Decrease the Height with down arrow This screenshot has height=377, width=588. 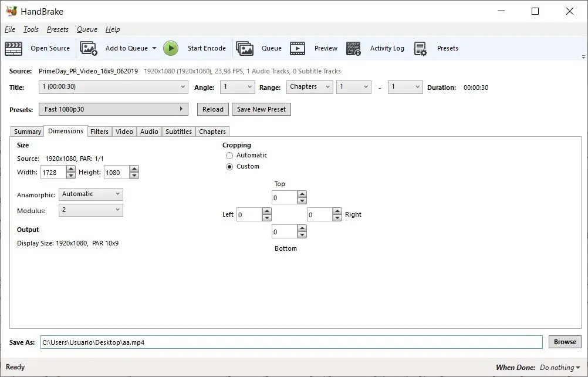(134, 176)
